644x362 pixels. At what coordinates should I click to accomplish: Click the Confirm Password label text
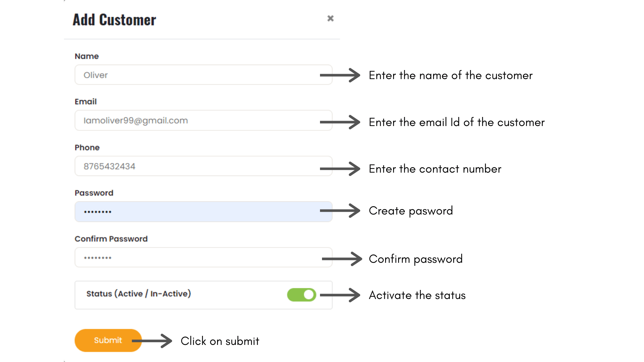pos(111,239)
